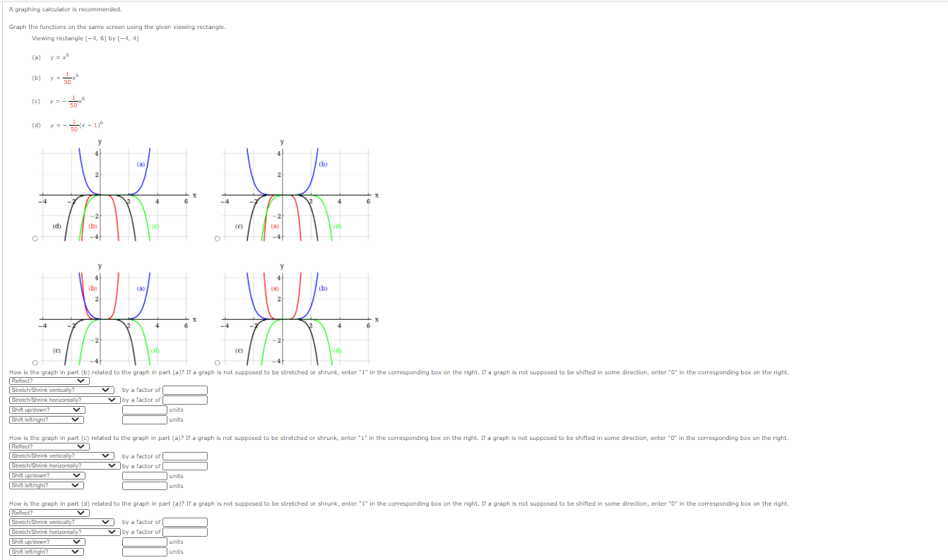Focus vertical stretch factor input for part (d)

(x=185, y=522)
